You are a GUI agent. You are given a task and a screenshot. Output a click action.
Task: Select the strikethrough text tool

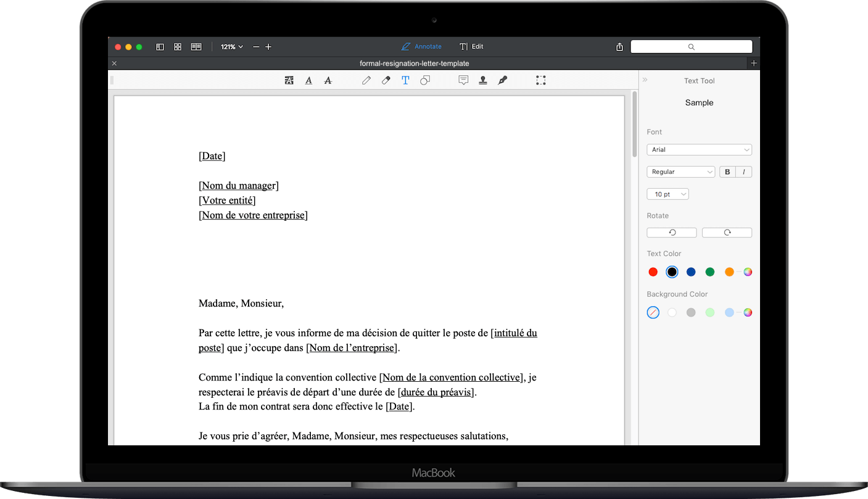[328, 80]
